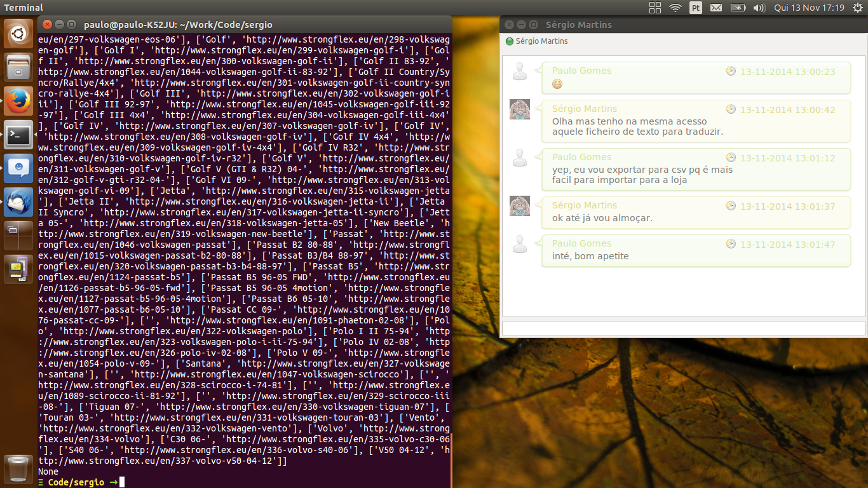
Task: Open Firefox from the launcher
Action: point(18,101)
